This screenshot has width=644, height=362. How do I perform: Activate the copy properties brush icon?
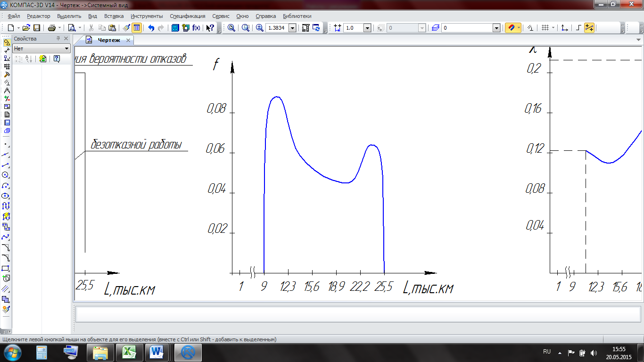(126, 28)
